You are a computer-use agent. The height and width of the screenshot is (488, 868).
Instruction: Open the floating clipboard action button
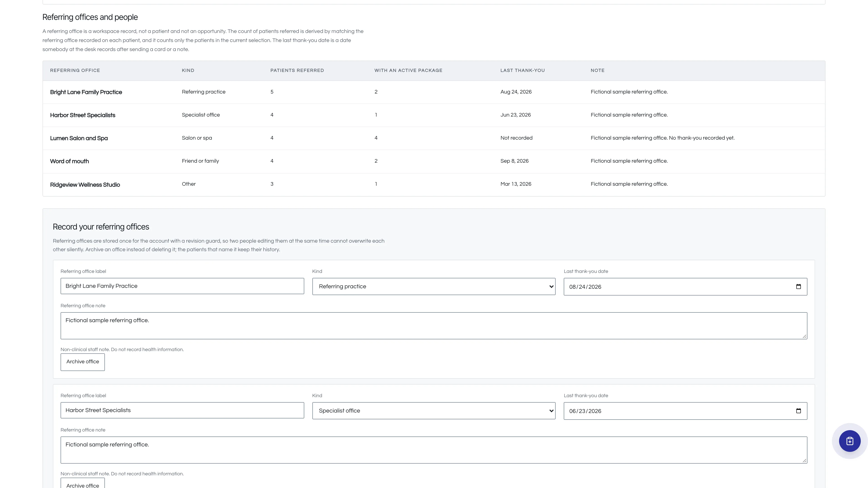(849, 441)
